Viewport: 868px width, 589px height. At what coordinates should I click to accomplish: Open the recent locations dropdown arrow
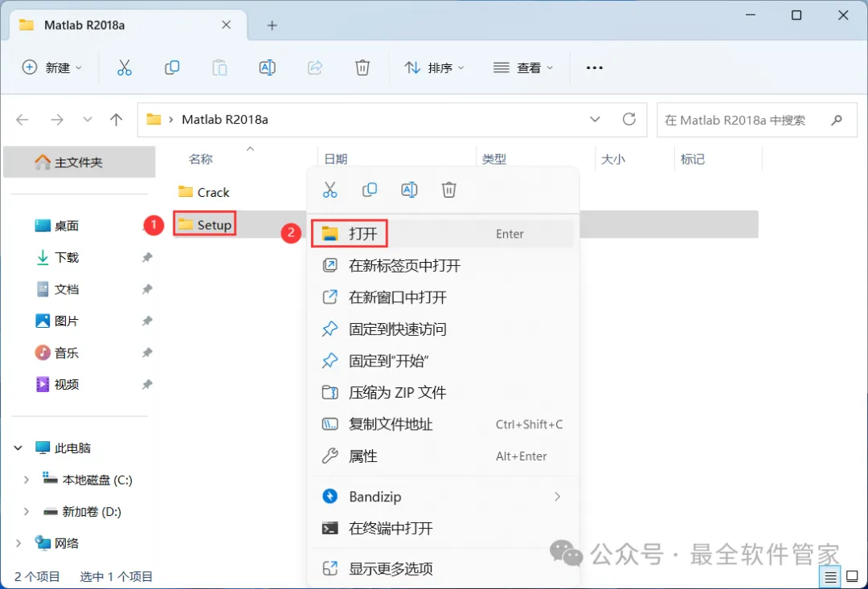(87, 120)
